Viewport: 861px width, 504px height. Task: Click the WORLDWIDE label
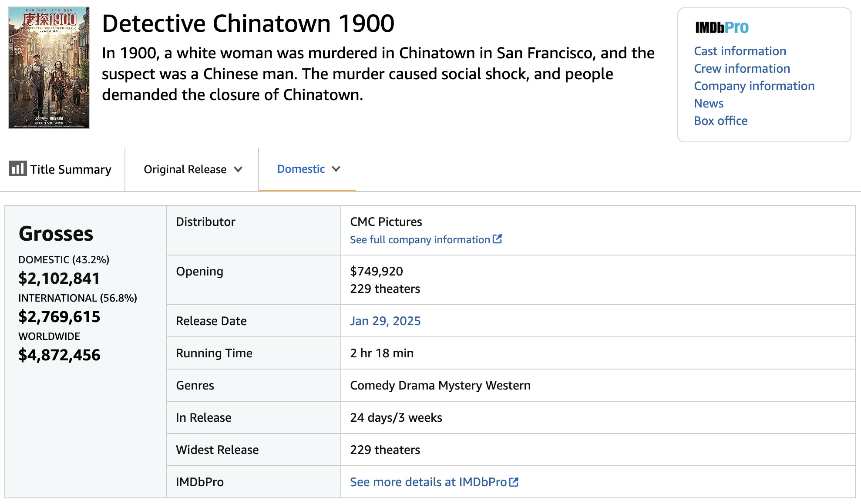(x=49, y=336)
